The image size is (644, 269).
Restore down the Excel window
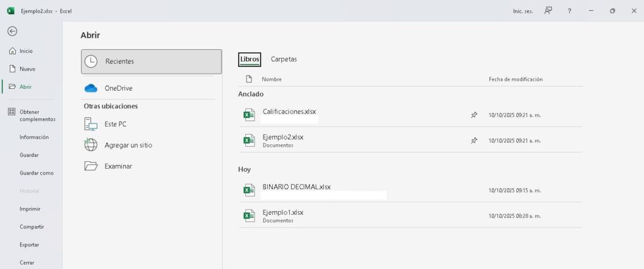click(613, 11)
